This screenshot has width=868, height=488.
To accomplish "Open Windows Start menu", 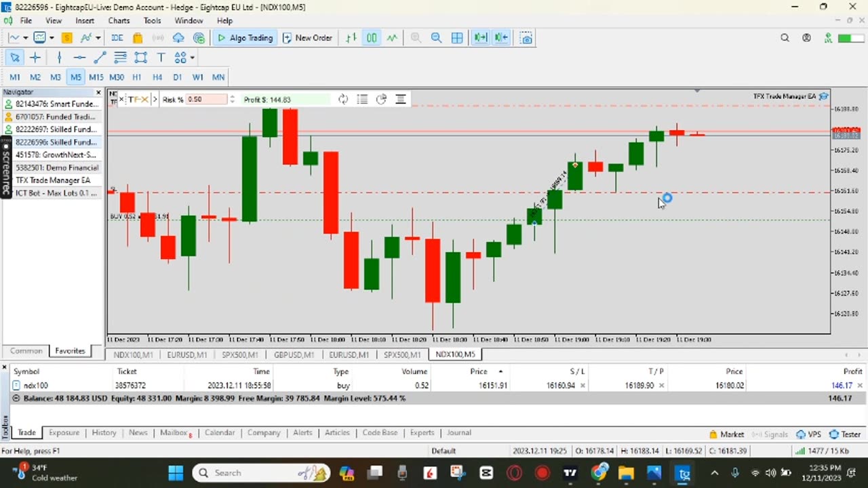I will 176,472.
